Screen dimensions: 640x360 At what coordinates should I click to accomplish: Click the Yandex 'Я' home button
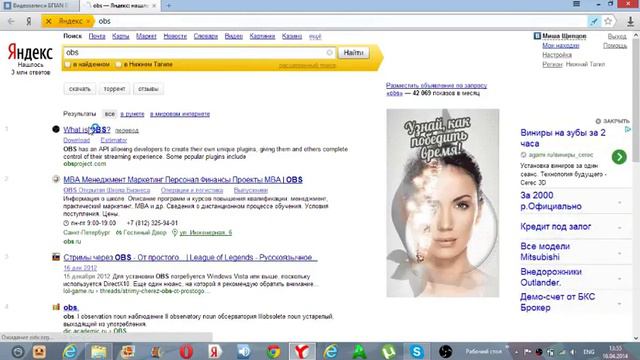pos(29,21)
